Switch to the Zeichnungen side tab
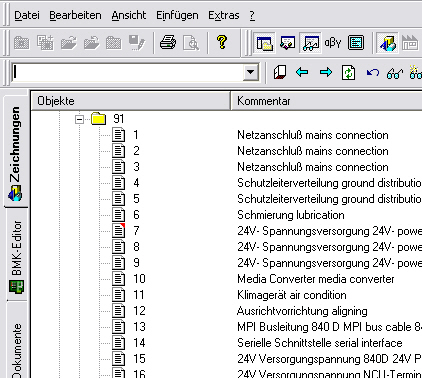 [16, 152]
